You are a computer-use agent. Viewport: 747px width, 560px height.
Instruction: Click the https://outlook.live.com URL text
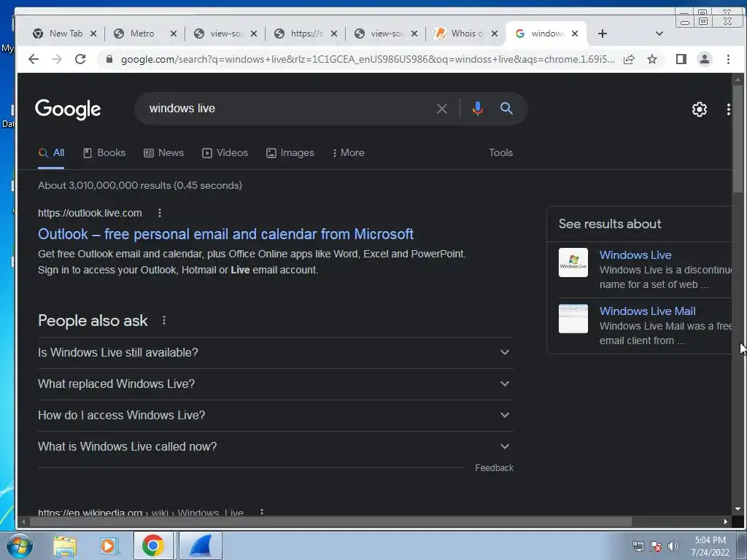coord(90,213)
